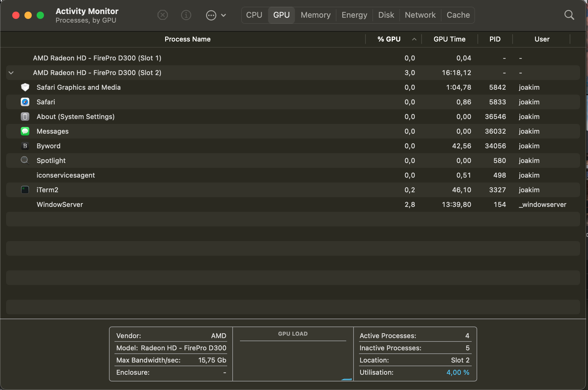Click the Enclosure row
Image resolution: width=588 pixels, height=390 pixels.
pos(171,372)
